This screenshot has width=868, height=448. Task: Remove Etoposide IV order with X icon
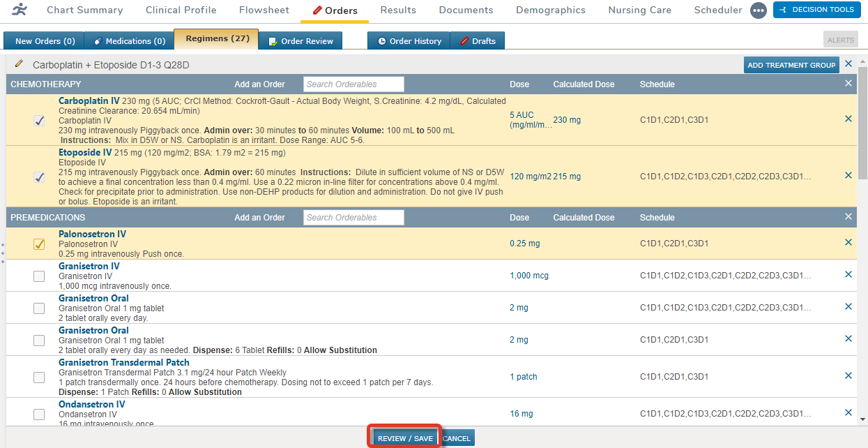pyautogui.click(x=848, y=176)
